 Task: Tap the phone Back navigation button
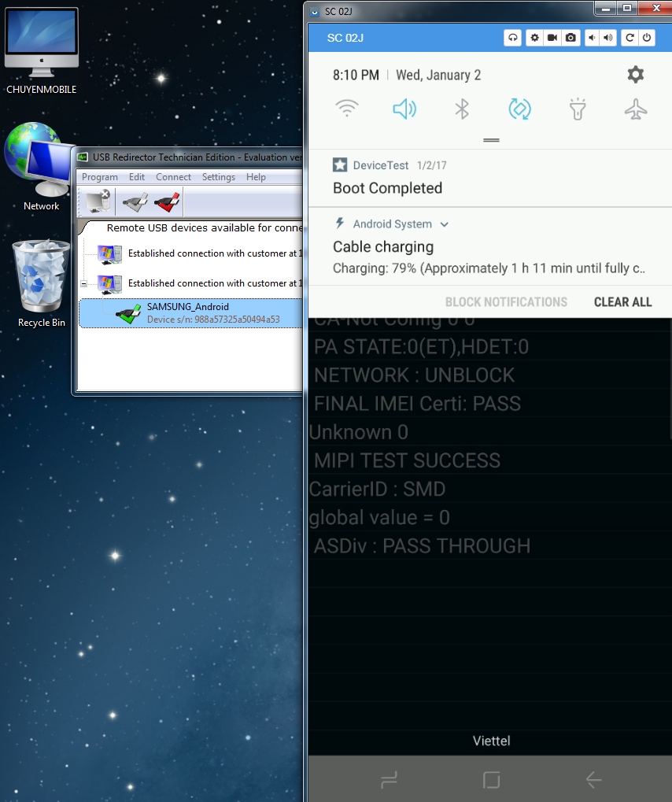[594, 780]
